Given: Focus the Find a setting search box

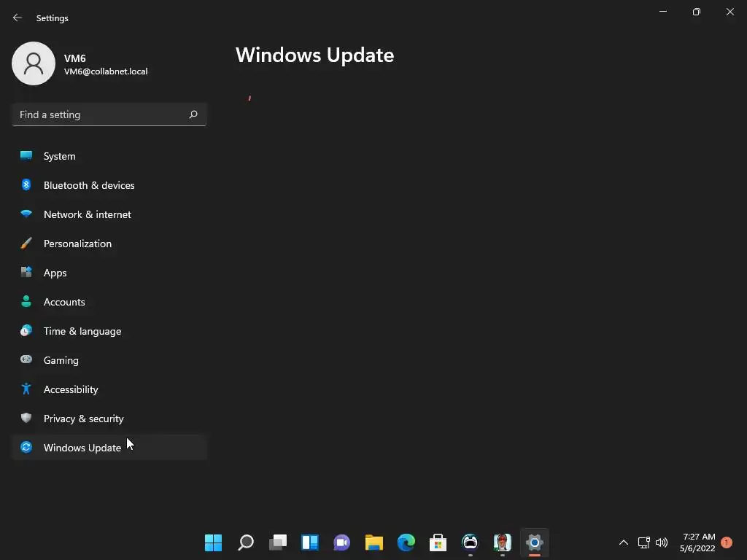Looking at the screenshot, I should (109, 114).
